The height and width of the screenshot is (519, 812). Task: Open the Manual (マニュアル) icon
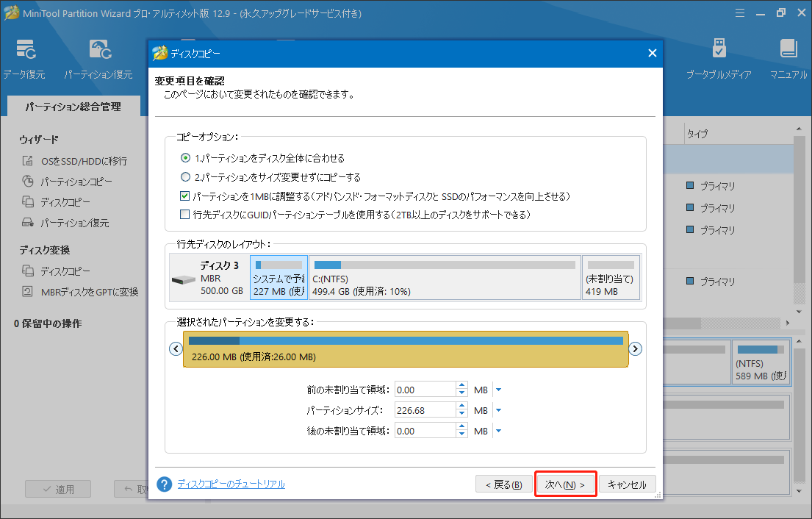pyautogui.click(x=788, y=49)
